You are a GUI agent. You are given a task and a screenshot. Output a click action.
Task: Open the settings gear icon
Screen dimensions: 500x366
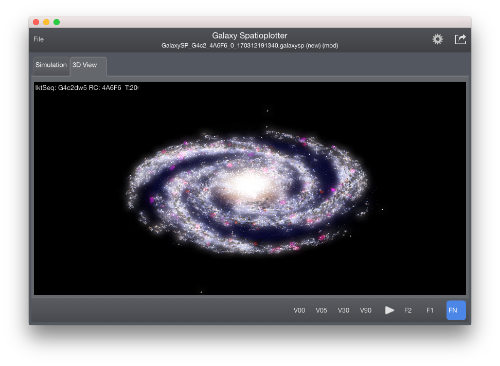pos(437,39)
